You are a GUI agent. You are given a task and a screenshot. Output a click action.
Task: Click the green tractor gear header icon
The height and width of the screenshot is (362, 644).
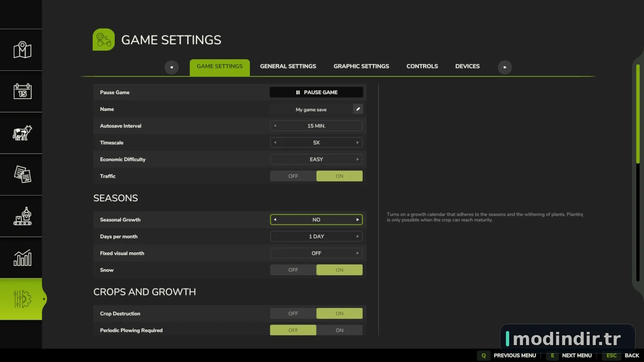click(x=103, y=39)
